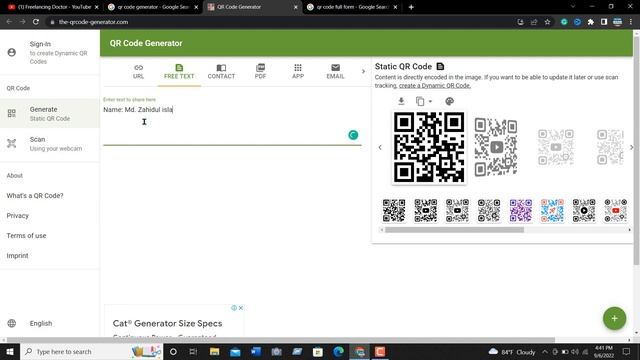The height and width of the screenshot is (360, 640).
Task: Open File Explorer from the taskbar
Action: coord(215,351)
